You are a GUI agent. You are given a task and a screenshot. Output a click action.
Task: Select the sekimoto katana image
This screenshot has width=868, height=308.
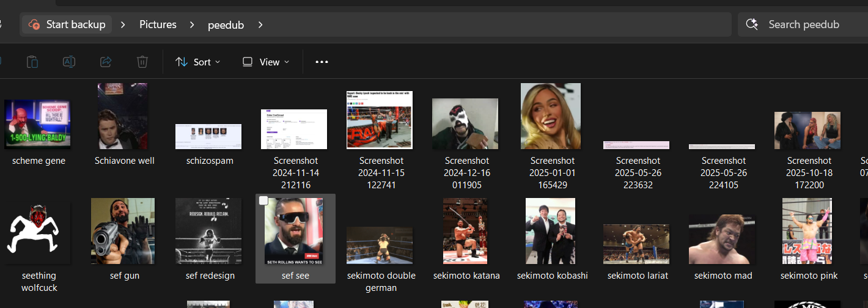tap(466, 230)
